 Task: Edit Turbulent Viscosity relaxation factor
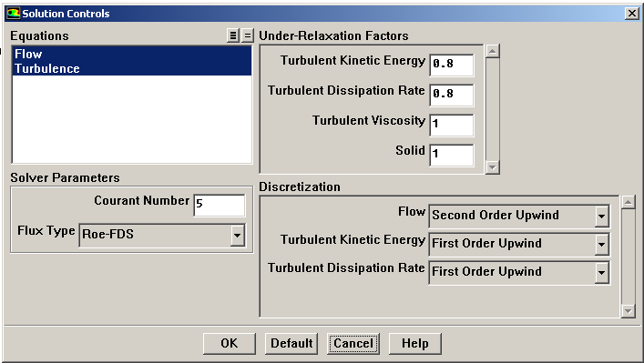point(452,125)
